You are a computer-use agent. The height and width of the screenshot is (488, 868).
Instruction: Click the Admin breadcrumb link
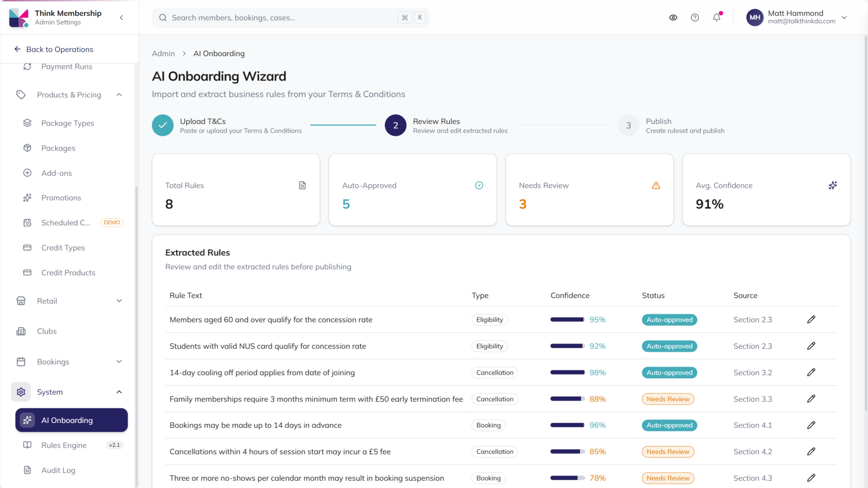[163, 53]
